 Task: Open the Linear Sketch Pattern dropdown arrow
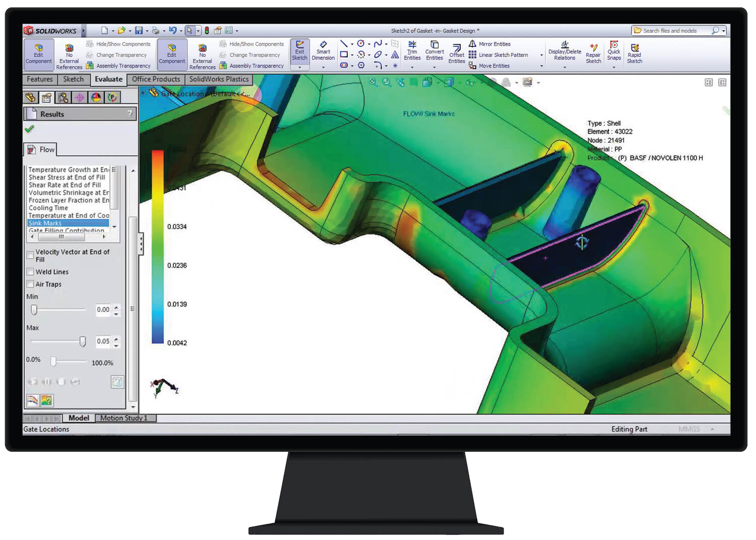[542, 55]
